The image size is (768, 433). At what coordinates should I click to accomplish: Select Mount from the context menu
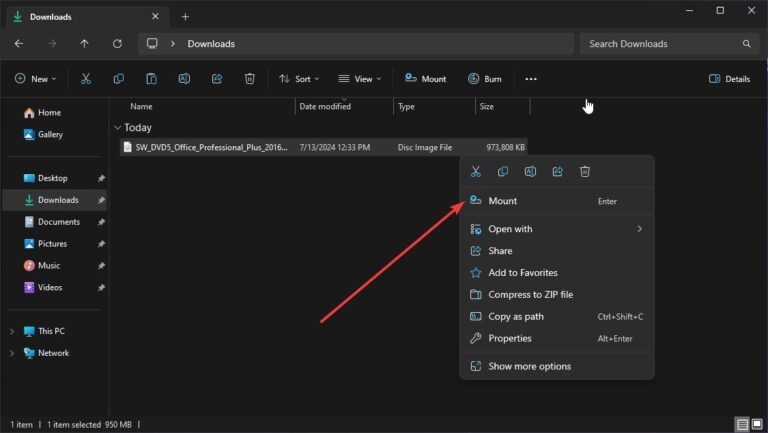502,201
